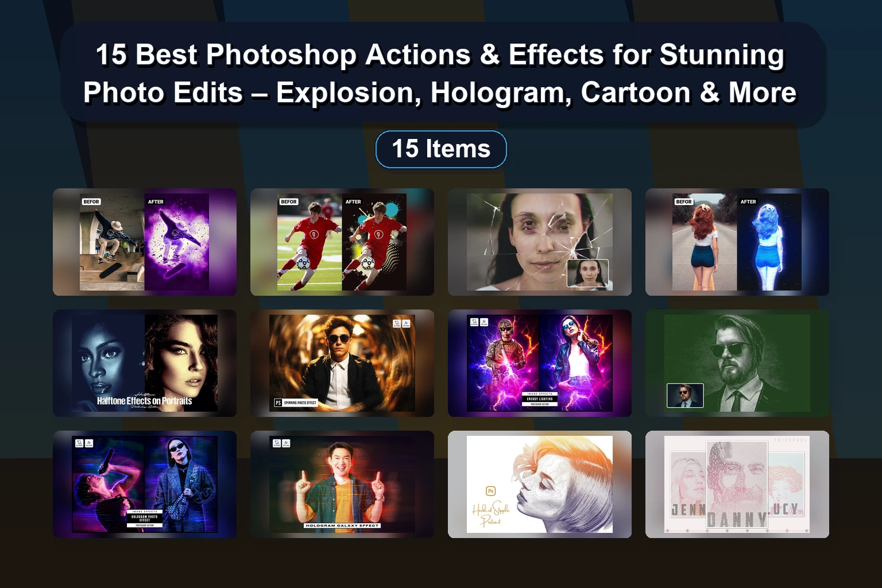Click the AFTER label on the blue hologram thumbnail
Image resolution: width=882 pixels, height=588 pixels.
(748, 202)
